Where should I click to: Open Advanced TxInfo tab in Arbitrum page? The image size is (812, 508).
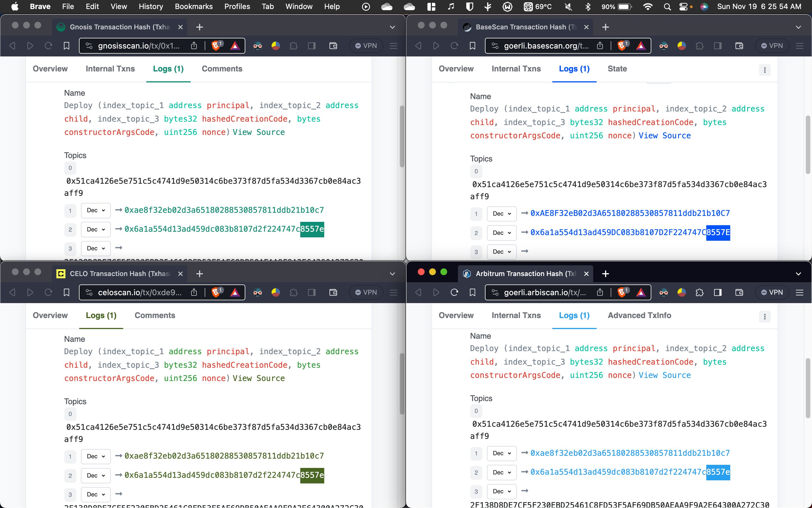639,316
